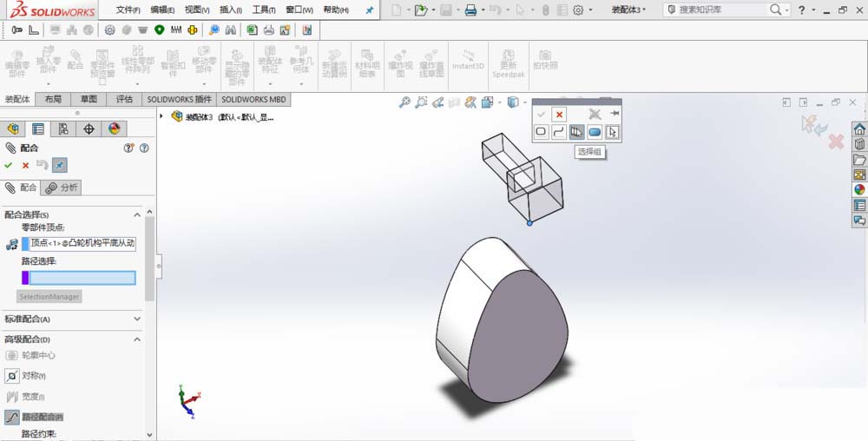Screen dimensions: 868x441
Task: Switch to SOLIDWORKS 插件 tab
Action: coord(180,99)
